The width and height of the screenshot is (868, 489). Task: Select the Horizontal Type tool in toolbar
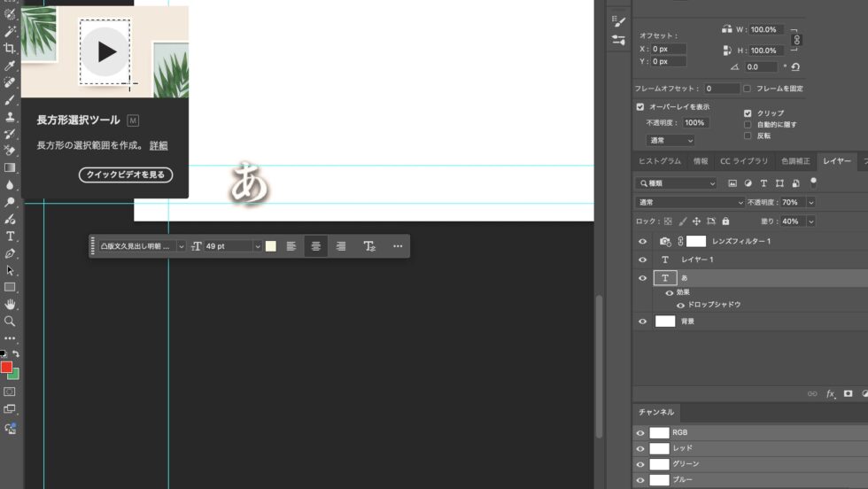click(x=10, y=237)
